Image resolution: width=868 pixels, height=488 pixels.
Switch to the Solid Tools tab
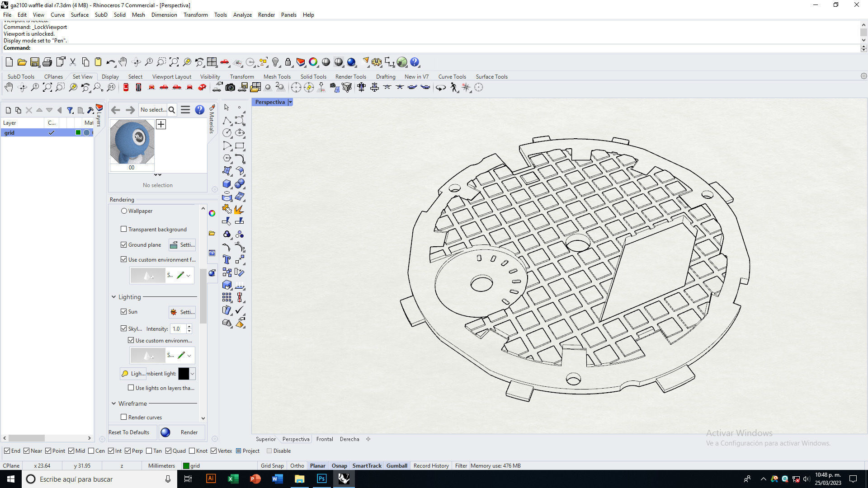click(x=313, y=76)
